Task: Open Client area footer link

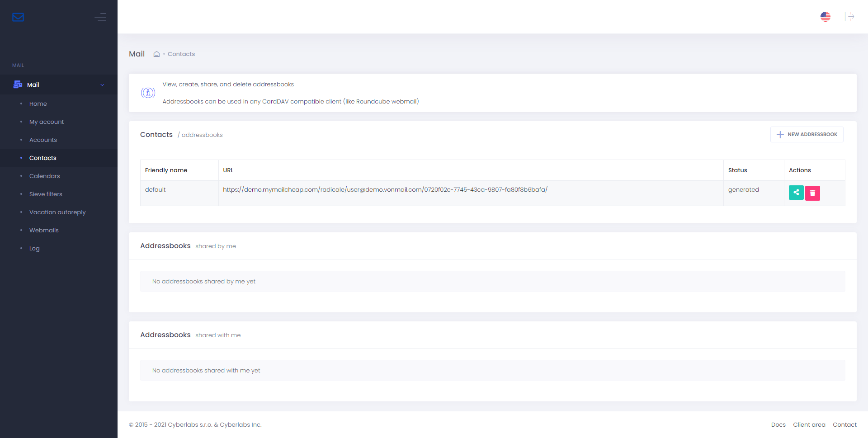Action: tap(809, 425)
